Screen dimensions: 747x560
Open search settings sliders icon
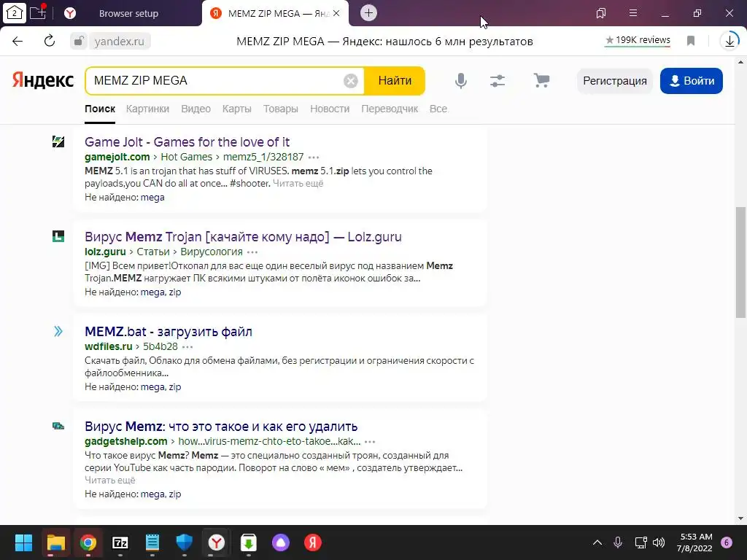[498, 81]
